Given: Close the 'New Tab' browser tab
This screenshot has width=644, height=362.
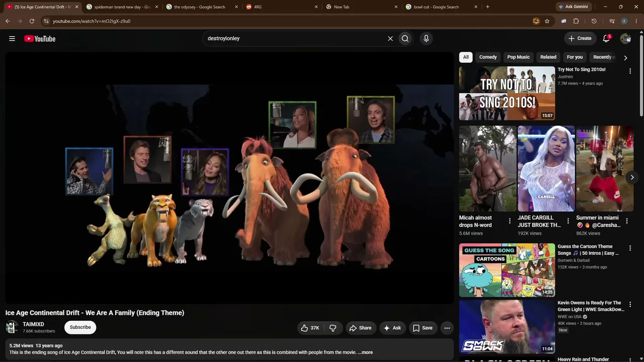Looking at the screenshot, I should pyautogui.click(x=396, y=7).
